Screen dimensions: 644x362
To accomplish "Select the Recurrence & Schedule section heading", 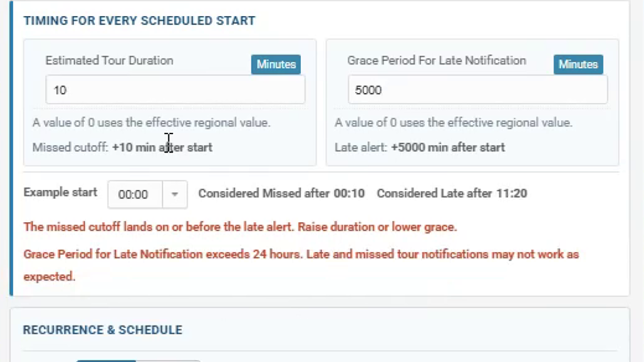I will point(103,330).
